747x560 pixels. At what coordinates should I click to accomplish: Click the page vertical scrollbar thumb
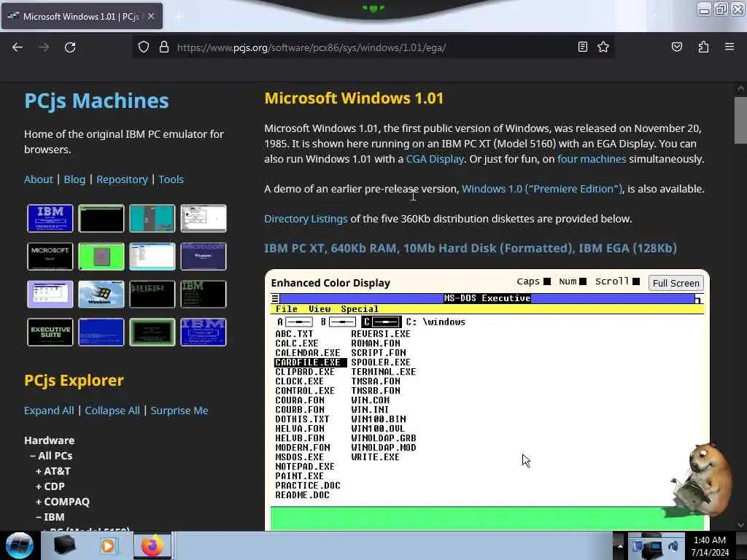pos(740,120)
